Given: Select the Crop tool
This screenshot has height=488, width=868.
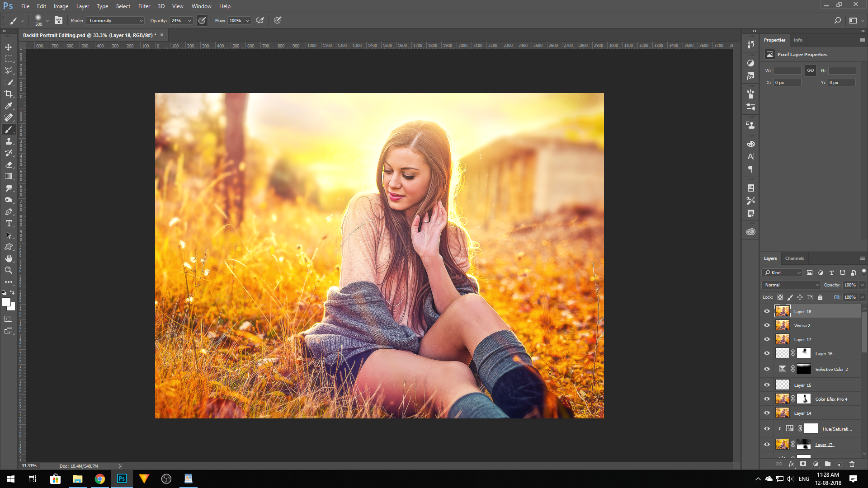Looking at the screenshot, I should click(9, 94).
